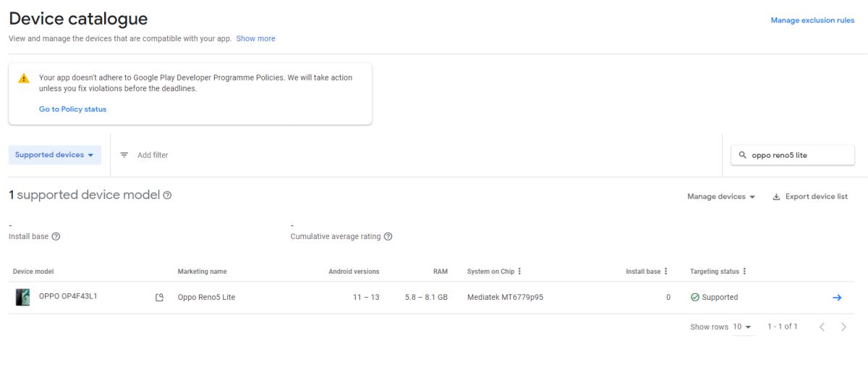This screenshot has width=868, height=386.
Task: Click the magnifier search icon
Action: click(x=742, y=155)
